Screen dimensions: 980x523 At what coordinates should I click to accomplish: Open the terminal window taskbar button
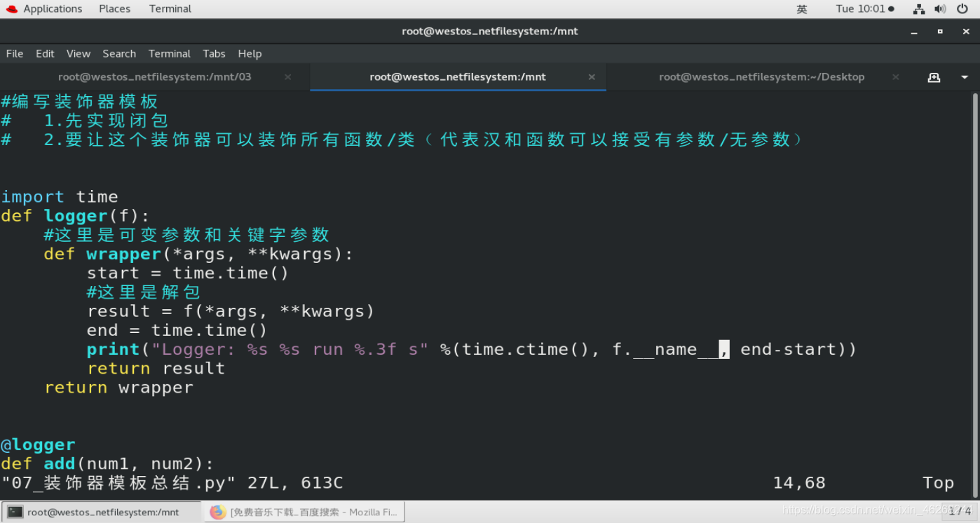(x=102, y=512)
